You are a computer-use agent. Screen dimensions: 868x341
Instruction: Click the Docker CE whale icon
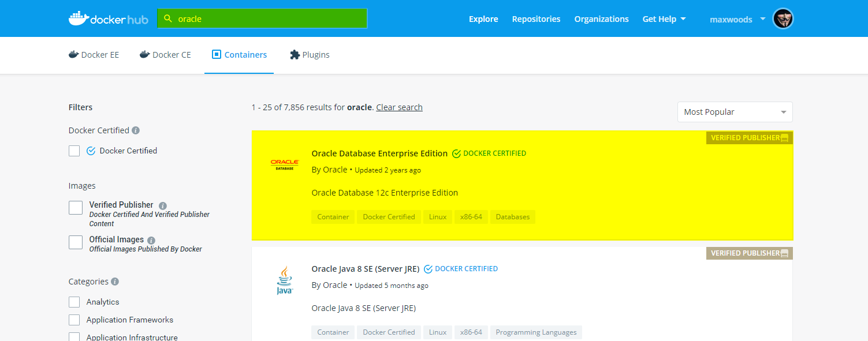coord(145,54)
